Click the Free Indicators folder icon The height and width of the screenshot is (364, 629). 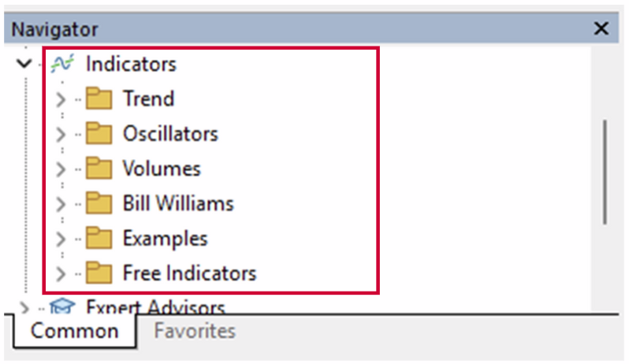click(x=99, y=273)
